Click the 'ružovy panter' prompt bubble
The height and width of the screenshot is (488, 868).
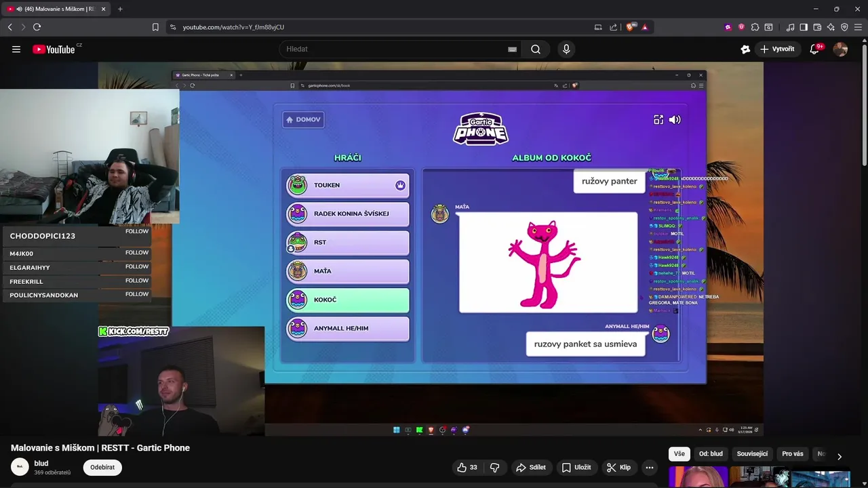609,181
